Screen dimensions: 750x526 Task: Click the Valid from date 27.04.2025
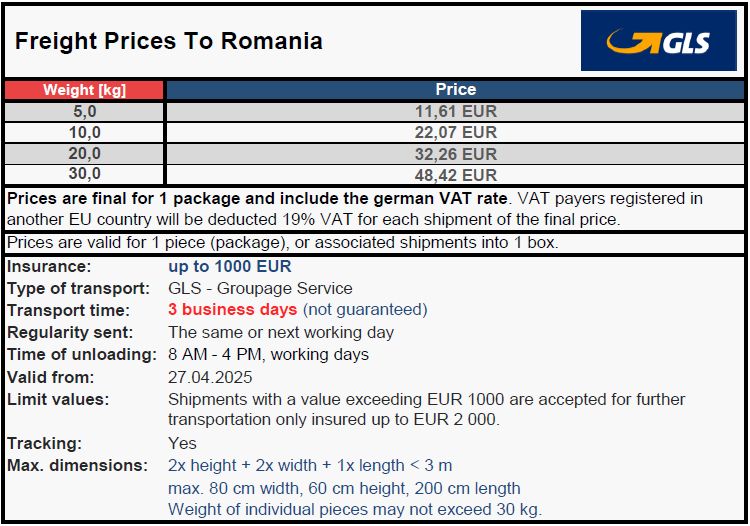click(210, 377)
